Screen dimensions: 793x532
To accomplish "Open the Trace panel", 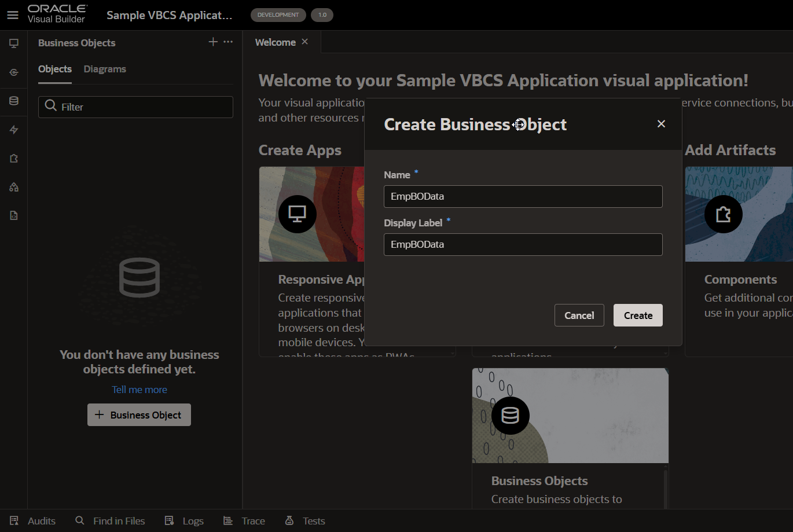I will tap(244, 521).
